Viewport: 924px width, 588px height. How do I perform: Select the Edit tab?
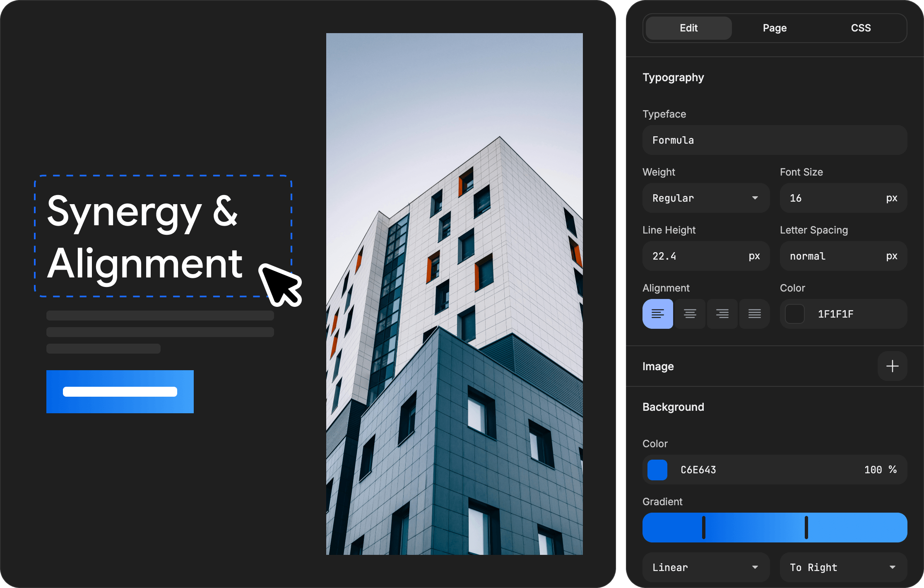tap(688, 28)
